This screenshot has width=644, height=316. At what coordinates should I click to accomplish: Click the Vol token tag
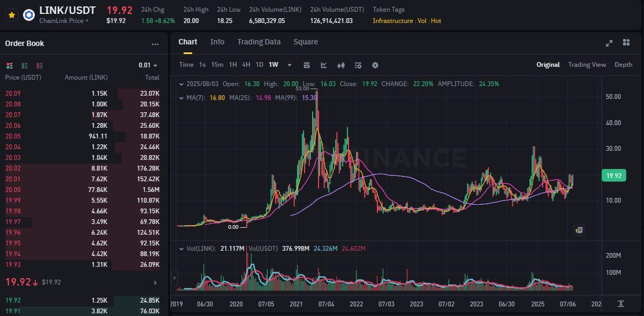pyautogui.click(x=422, y=21)
